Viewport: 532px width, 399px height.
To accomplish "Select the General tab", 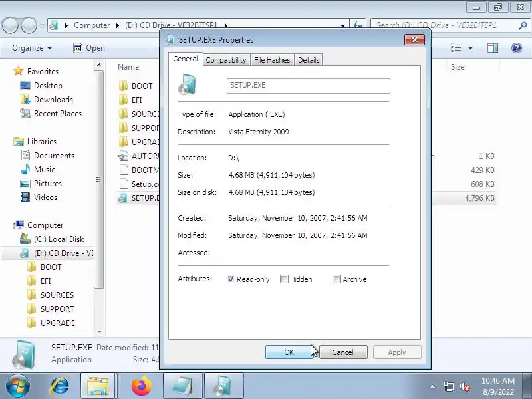I will (x=186, y=59).
